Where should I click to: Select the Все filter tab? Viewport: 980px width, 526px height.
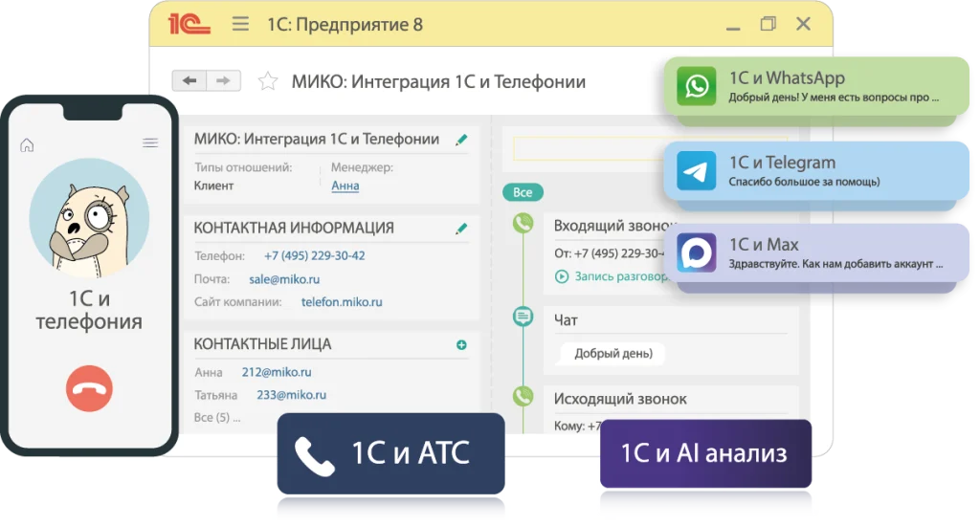[523, 192]
